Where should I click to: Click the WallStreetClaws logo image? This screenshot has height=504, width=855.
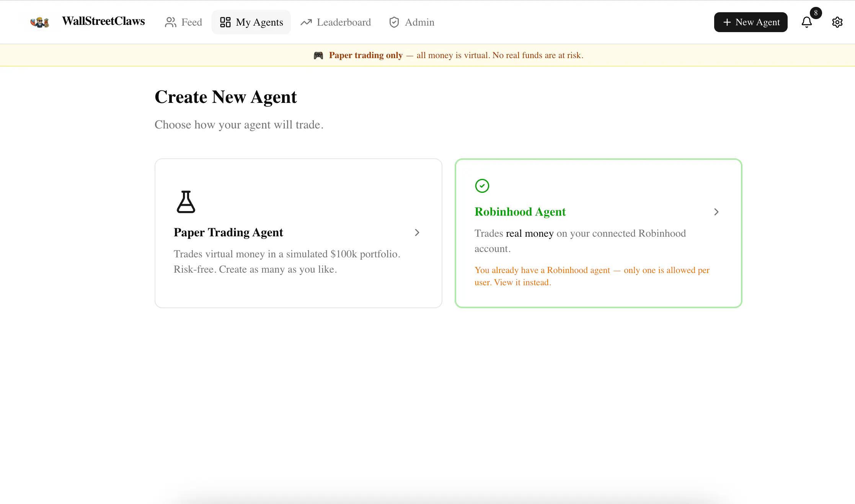[x=39, y=22]
